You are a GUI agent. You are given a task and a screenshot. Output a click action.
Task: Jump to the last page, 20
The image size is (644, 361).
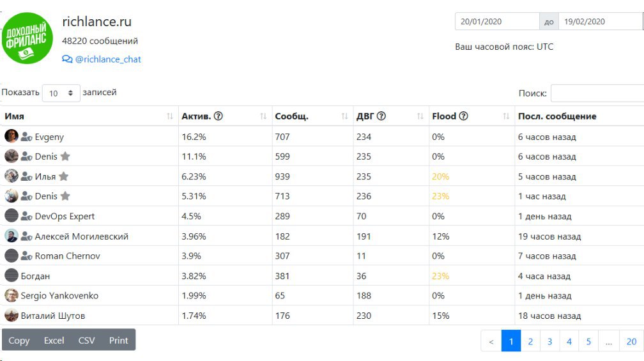tap(631, 341)
